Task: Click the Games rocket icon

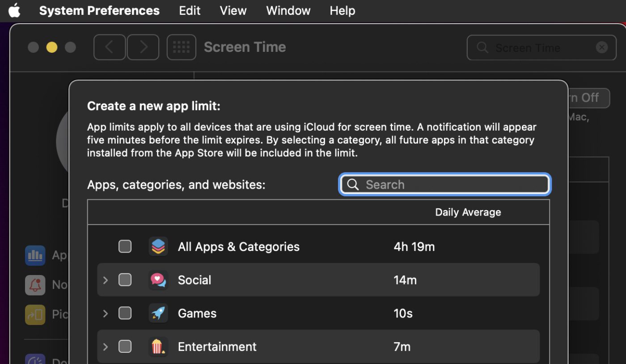Action: (x=158, y=313)
